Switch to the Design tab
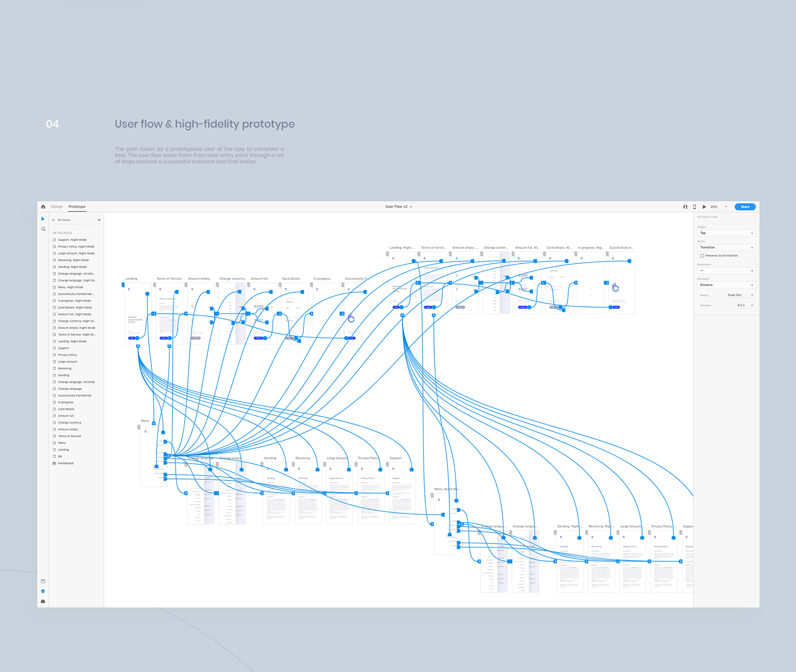The width and height of the screenshot is (796, 672). tap(57, 207)
